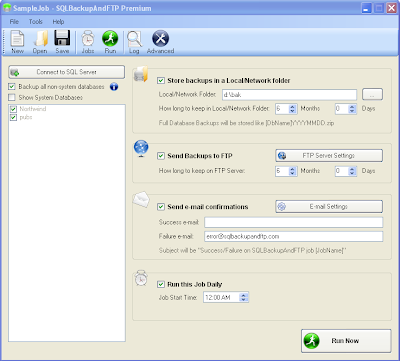Click the globe icon beside Send Backups to FTP

141,149
